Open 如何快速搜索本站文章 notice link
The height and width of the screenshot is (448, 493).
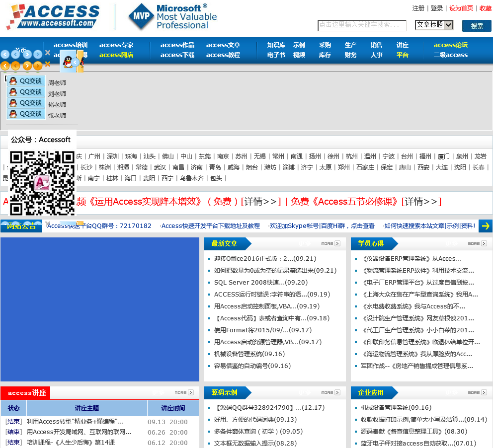(x=429, y=226)
